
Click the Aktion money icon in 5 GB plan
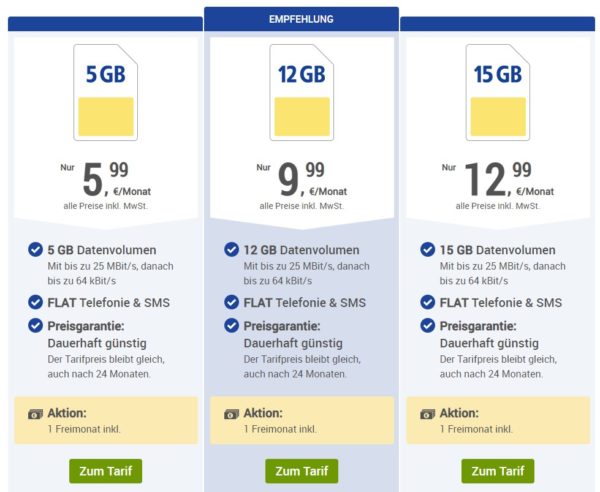[x=35, y=413]
